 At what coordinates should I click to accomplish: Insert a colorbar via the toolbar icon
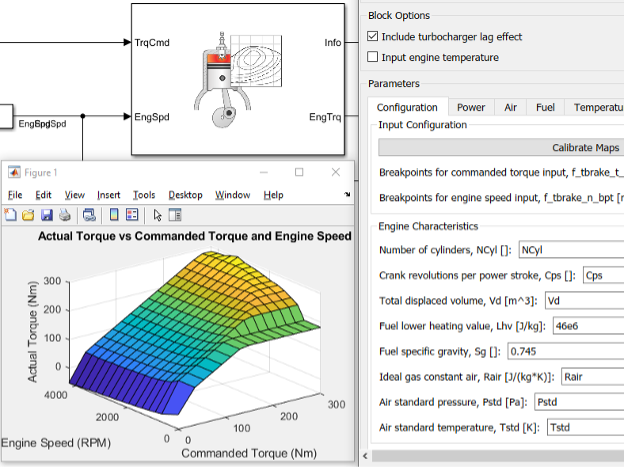click(x=114, y=214)
